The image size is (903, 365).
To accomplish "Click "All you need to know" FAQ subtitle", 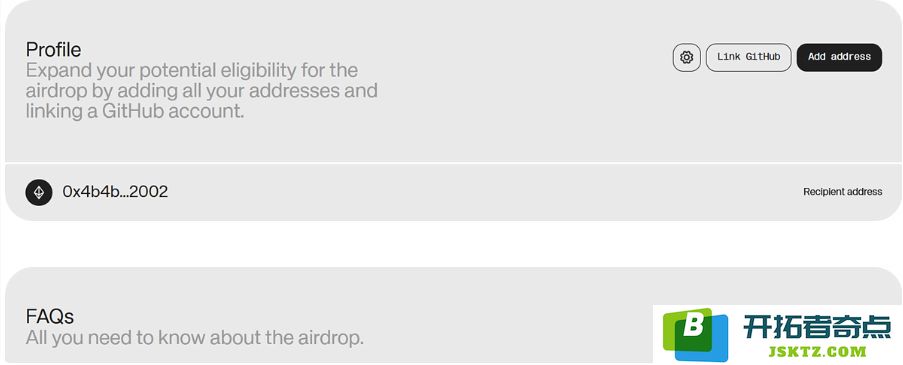I will tap(195, 337).
